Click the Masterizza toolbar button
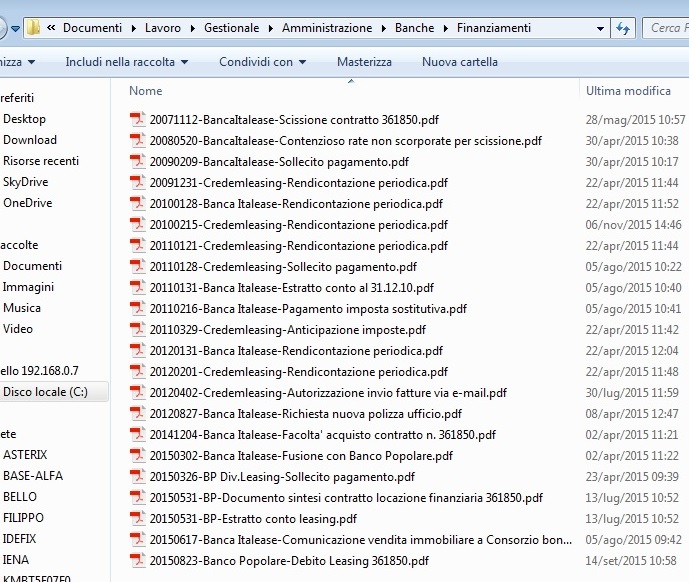689x582 pixels. pos(364,62)
